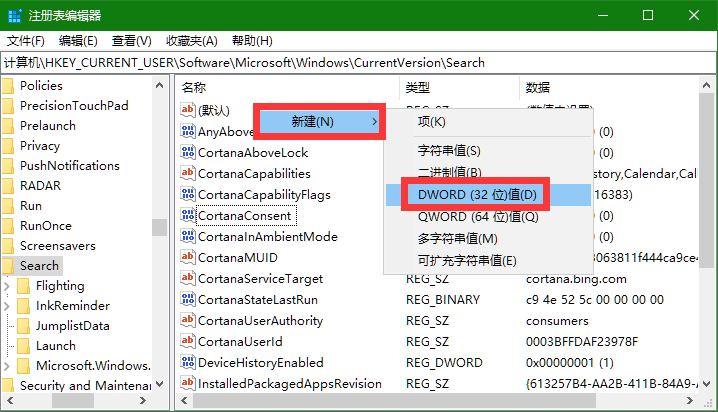Screen dimensions: 718x412
Task: Click the value list horizontal scroll-left arrow
Action: click(x=184, y=401)
